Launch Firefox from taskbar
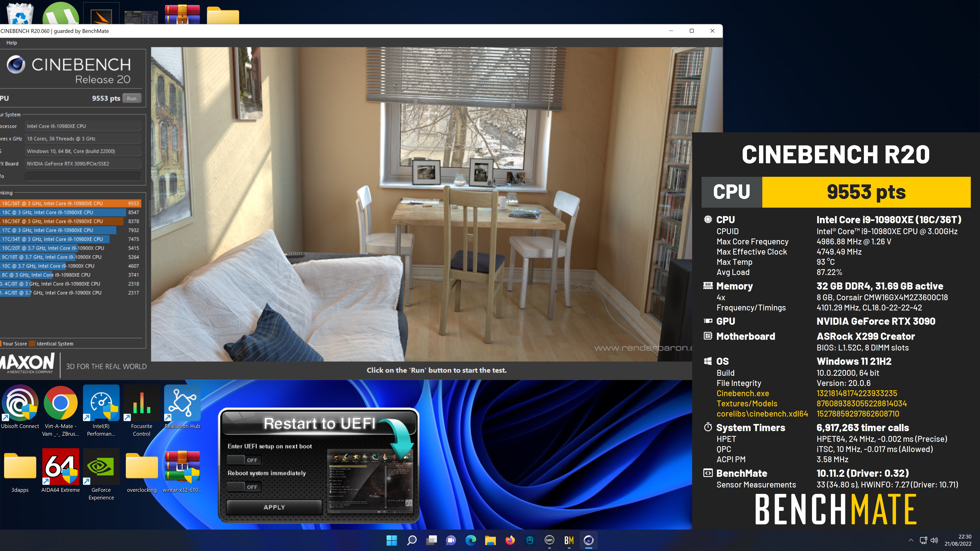The image size is (980, 551). pyautogui.click(x=510, y=540)
